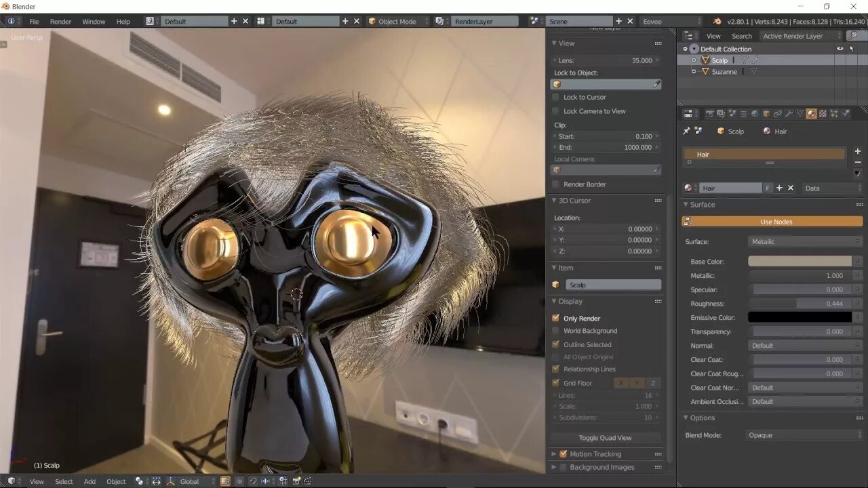868x488 pixels.
Task: Open the Constraints chain-link tab icon
Action: click(x=777, y=114)
